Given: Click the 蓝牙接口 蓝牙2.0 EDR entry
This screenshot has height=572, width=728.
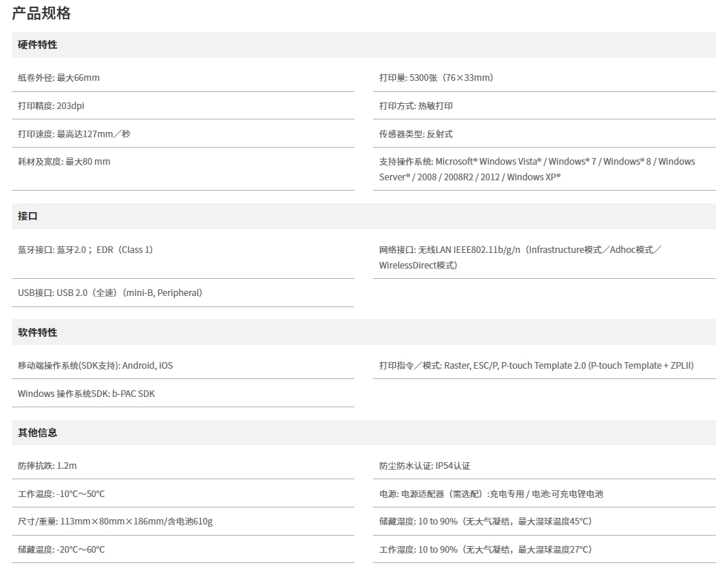Looking at the screenshot, I should tap(85, 250).
